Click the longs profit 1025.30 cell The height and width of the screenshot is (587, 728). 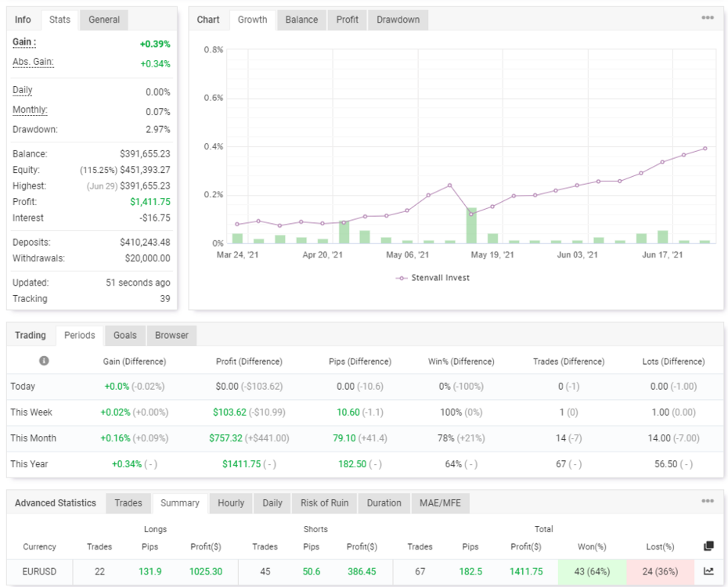206,571
